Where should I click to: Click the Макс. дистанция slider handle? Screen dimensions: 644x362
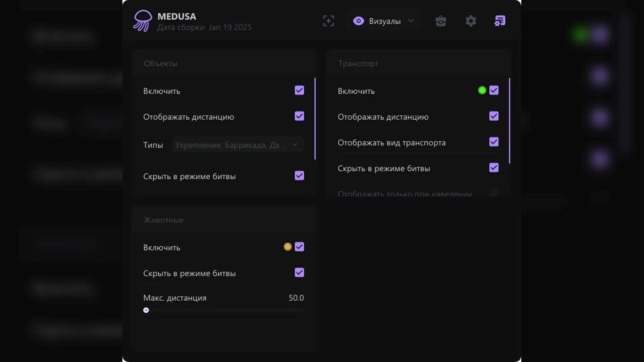[x=146, y=310]
